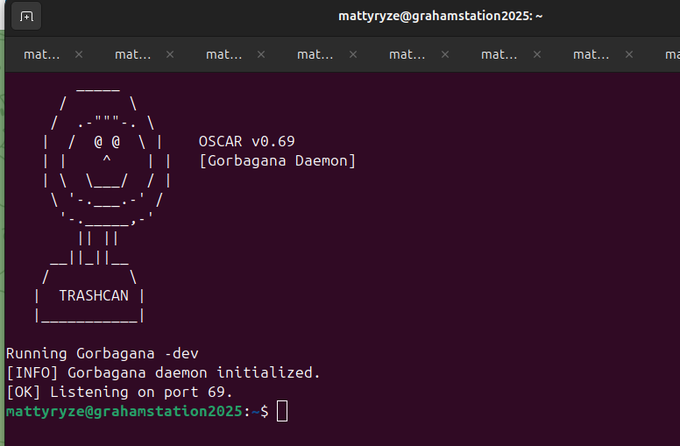Click the 'TRASHCAN' label in the ASCII art
Image resolution: width=680 pixels, height=446 pixels.
coord(94,296)
